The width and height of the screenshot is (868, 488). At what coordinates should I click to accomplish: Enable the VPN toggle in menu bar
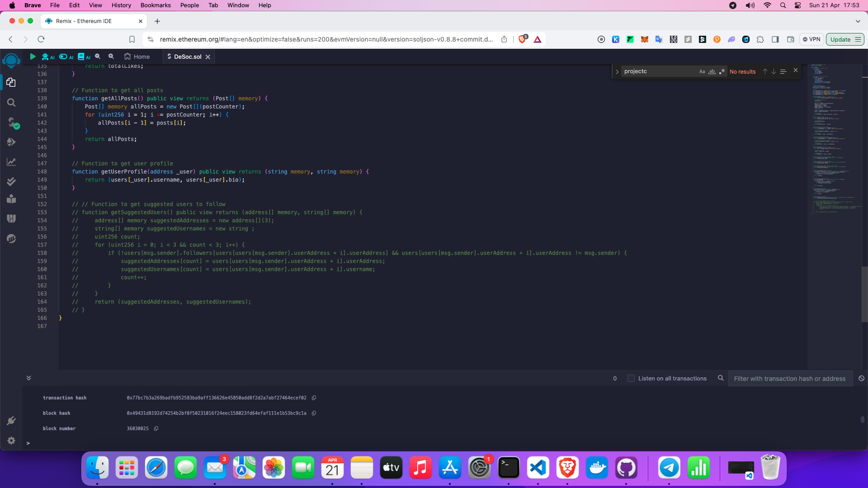pos(812,39)
